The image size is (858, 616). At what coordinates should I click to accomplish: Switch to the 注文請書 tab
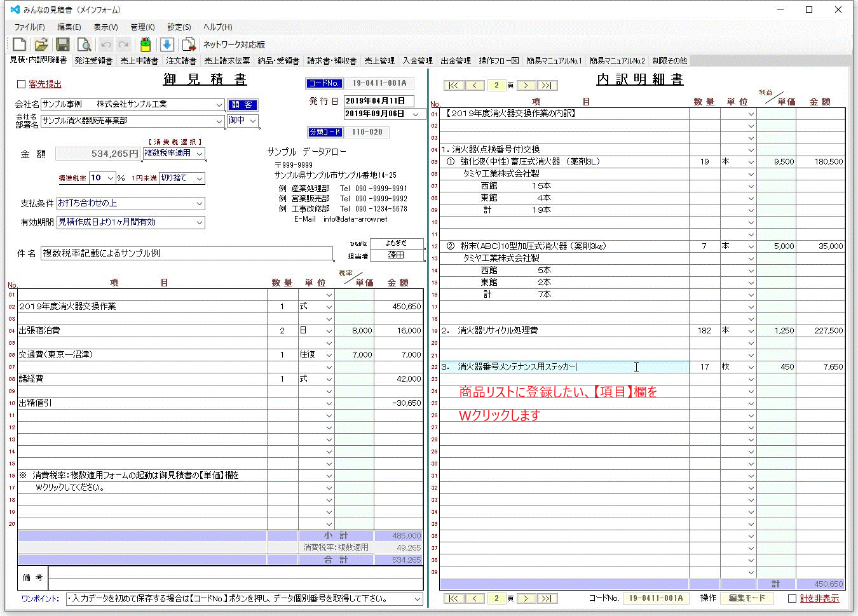181,61
